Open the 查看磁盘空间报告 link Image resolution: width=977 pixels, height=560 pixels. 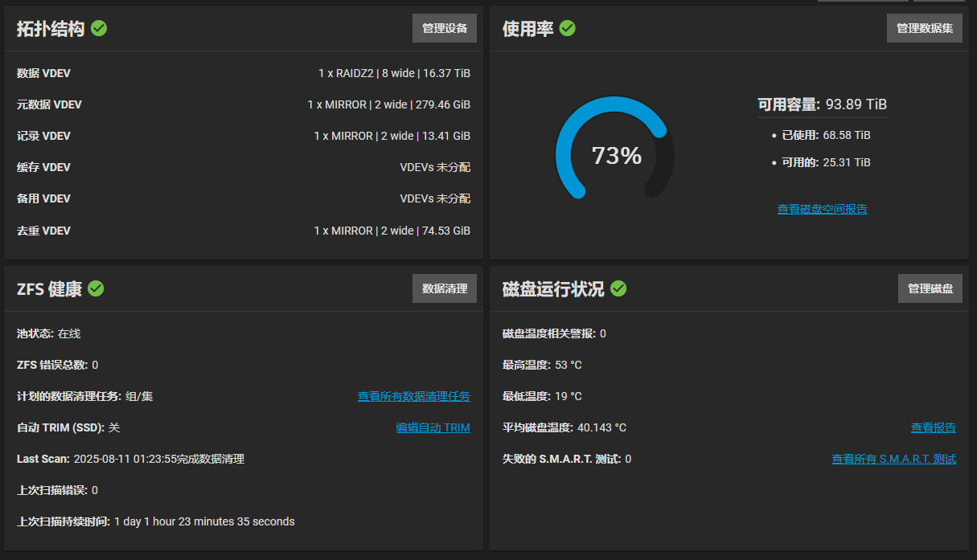822,209
